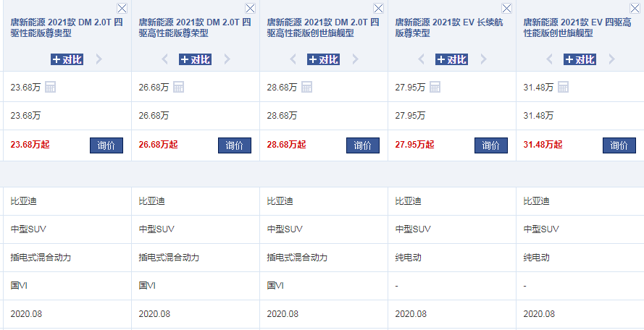Viewport: 644px width, 330px height.
Task: Select 国VI in the DM 创世旗舰型 column
Action: coord(275,286)
